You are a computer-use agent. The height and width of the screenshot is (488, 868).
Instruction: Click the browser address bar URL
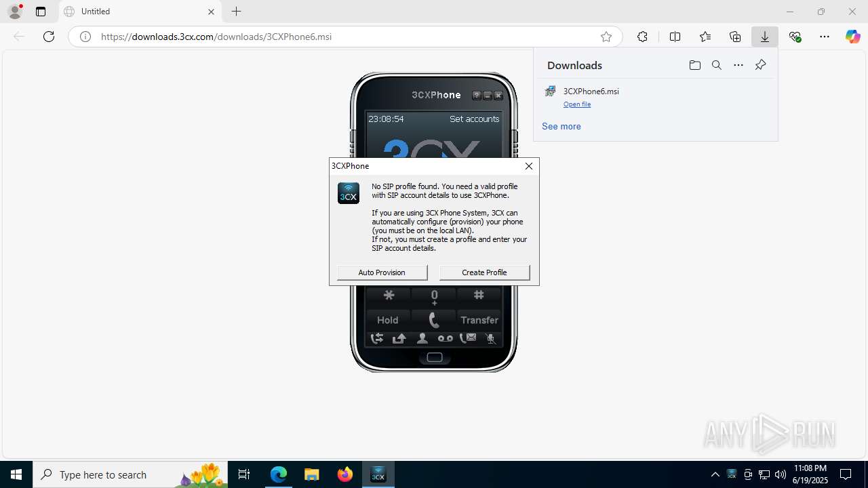coord(216,37)
